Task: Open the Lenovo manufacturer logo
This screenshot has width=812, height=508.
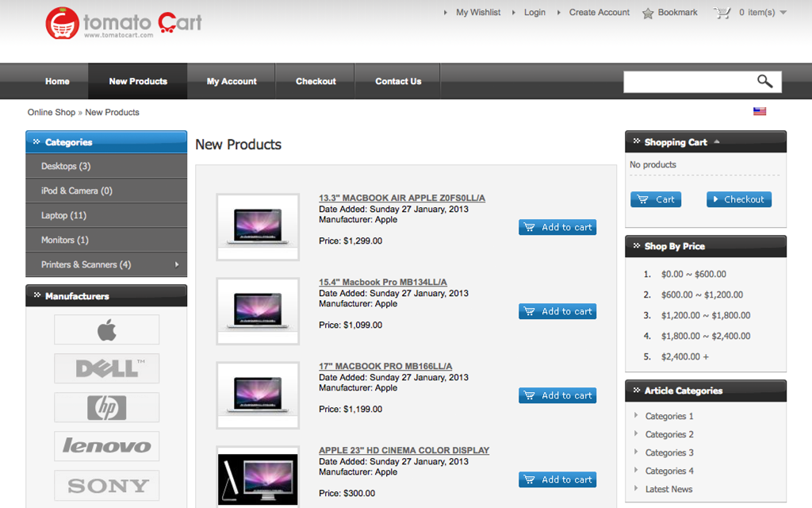Action: click(x=106, y=446)
